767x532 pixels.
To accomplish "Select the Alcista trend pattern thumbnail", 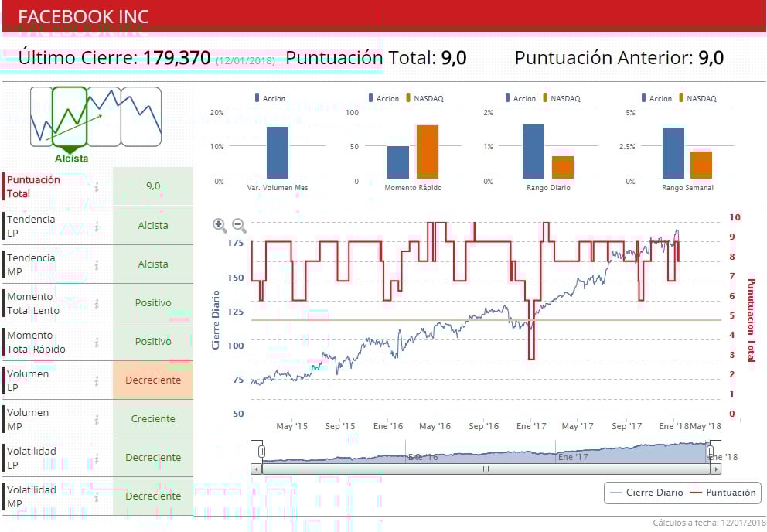I will click(x=70, y=117).
